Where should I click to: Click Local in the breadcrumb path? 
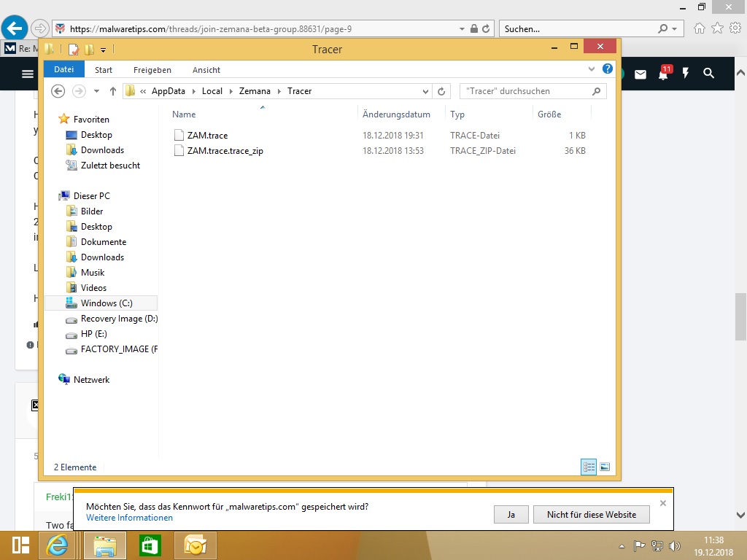(212, 91)
